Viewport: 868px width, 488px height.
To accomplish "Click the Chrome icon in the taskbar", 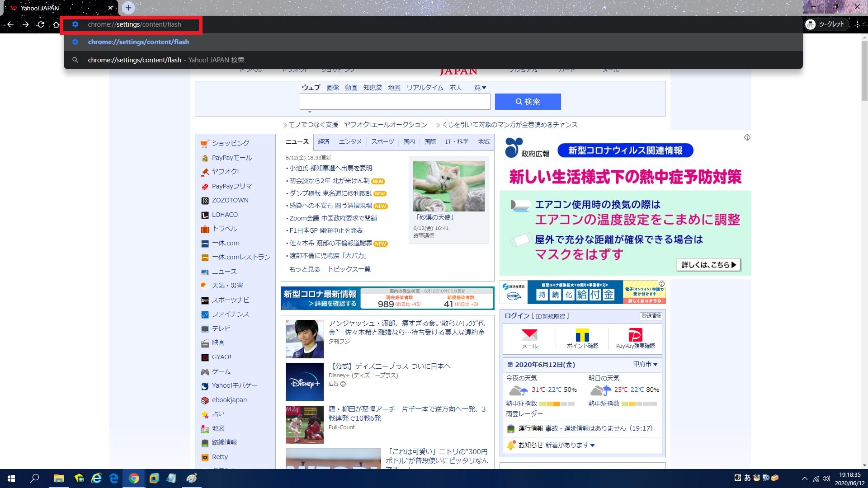I will click(x=134, y=479).
